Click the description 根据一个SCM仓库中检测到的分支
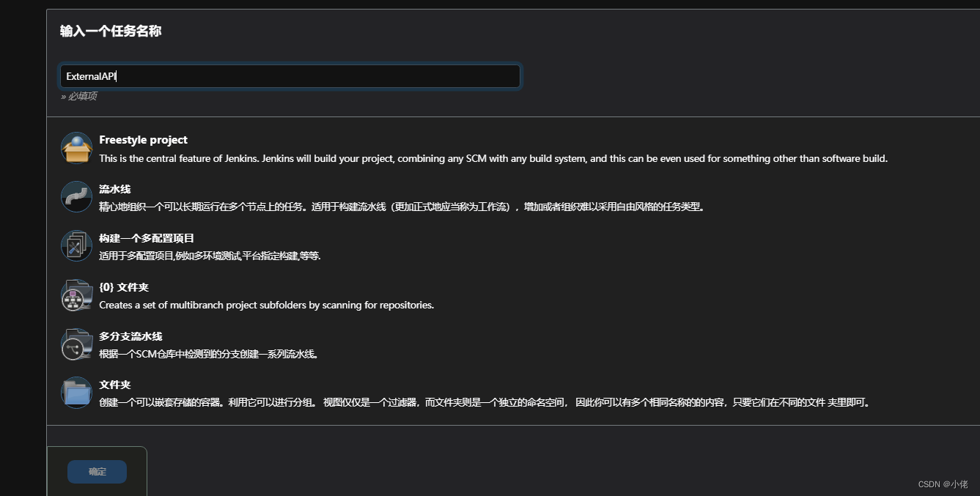This screenshot has height=496, width=980. coord(209,354)
